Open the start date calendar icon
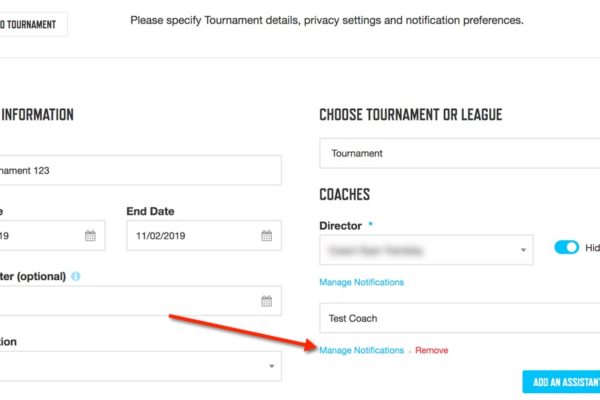600x400 pixels. pos(90,236)
